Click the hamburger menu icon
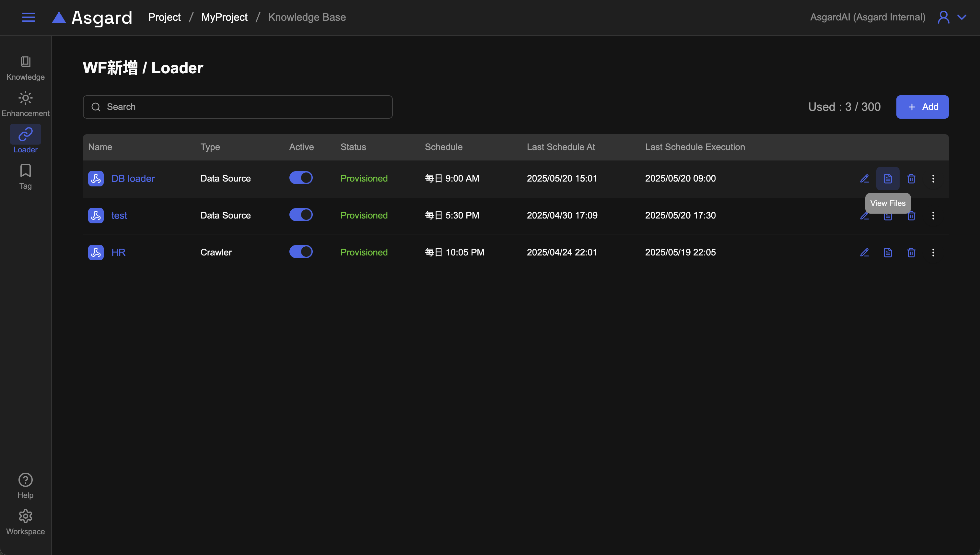Viewport: 980px width, 555px height. 28,17
